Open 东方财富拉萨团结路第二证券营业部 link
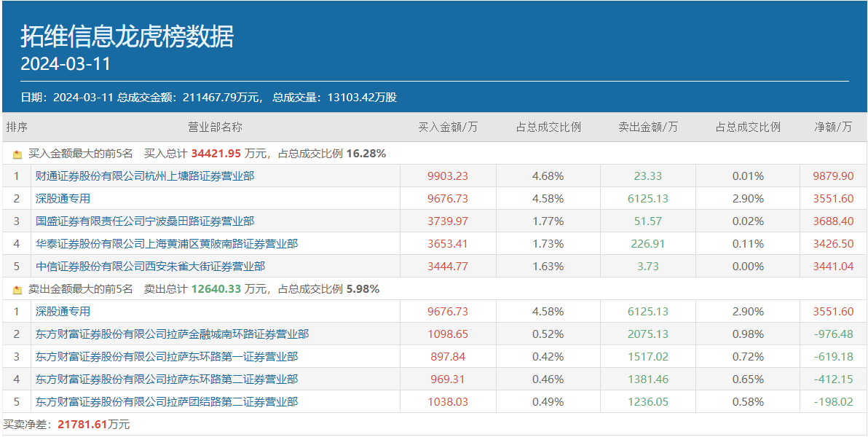Viewport: 868px width, 437px height. [167, 401]
